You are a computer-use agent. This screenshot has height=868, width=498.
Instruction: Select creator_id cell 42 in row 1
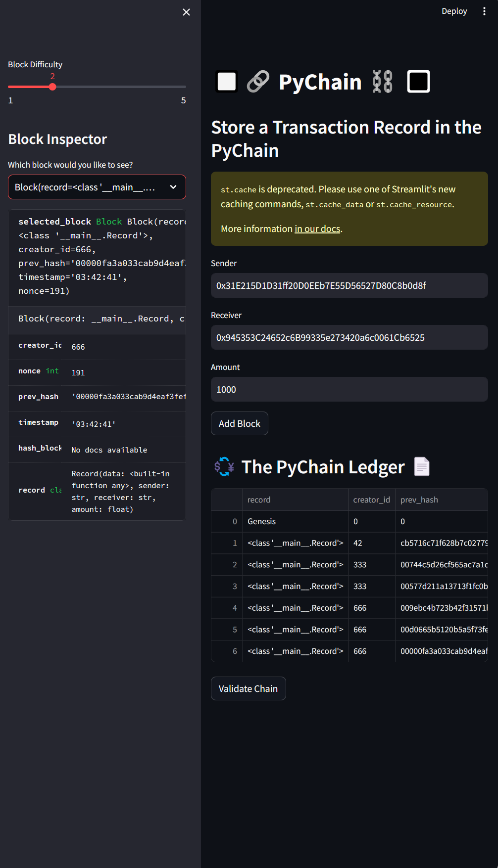click(372, 543)
